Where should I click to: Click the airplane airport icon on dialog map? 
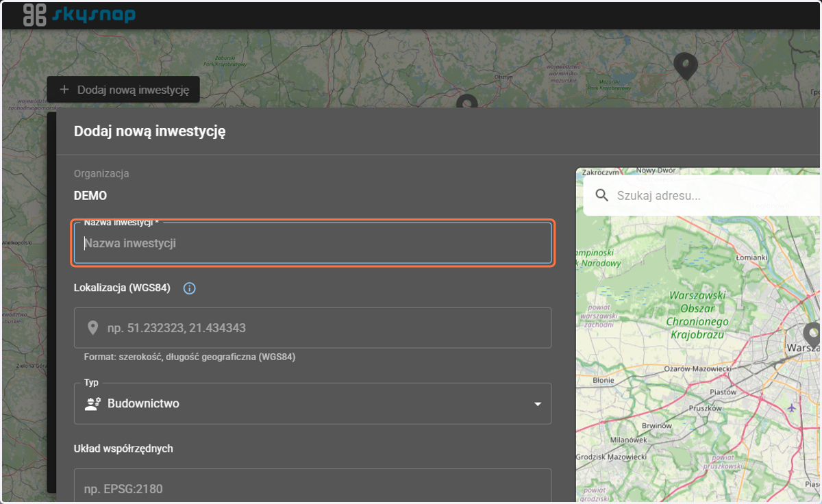coord(792,407)
